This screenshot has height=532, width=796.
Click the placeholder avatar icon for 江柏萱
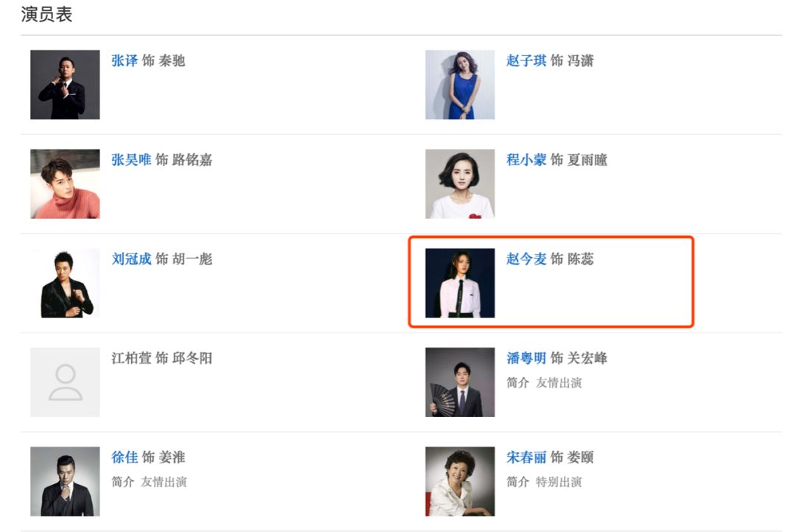(65, 382)
